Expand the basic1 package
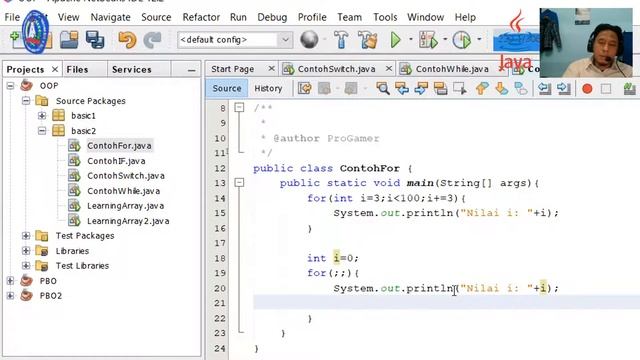Image resolution: width=640 pixels, height=360 pixels. (42, 116)
